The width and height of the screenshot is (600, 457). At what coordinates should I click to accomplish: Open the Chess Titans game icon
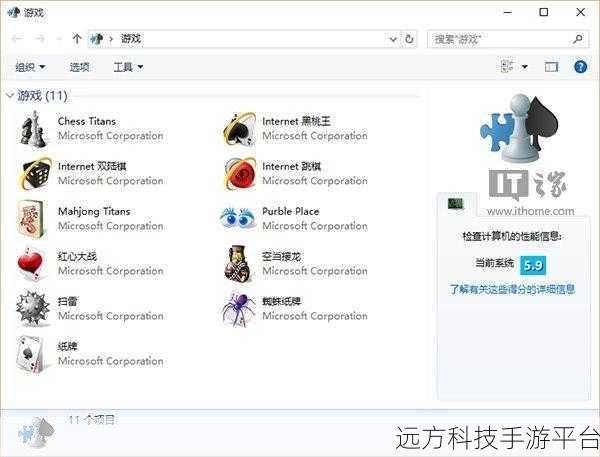(x=34, y=129)
